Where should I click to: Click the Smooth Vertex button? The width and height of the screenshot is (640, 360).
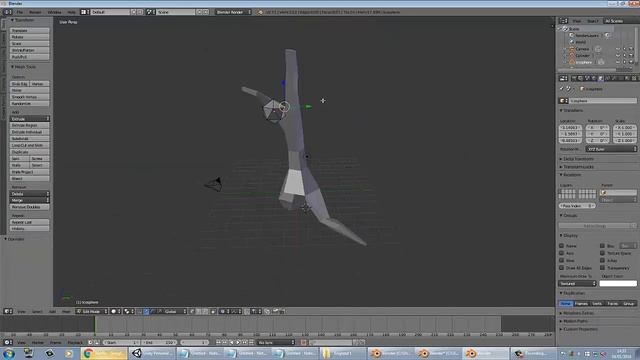[29, 97]
